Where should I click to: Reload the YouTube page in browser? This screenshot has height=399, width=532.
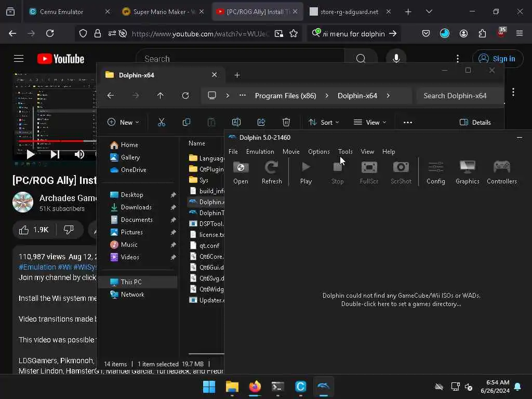[50, 33]
